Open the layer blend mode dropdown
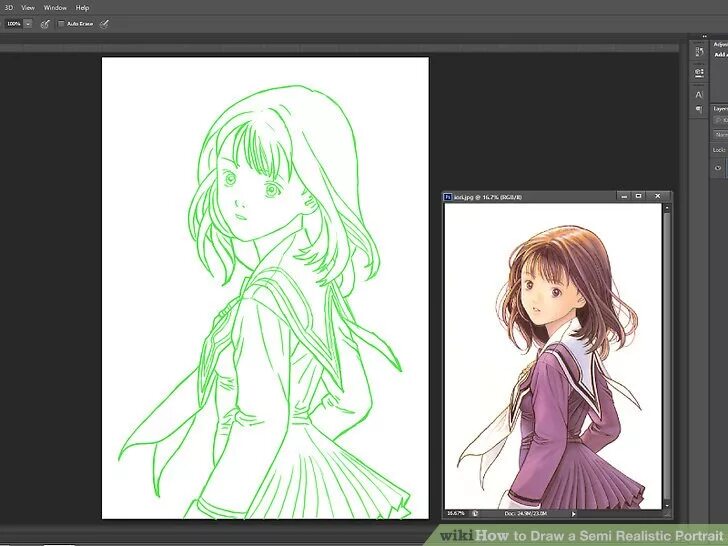Screen dimensions: 728x546 tap(721, 135)
